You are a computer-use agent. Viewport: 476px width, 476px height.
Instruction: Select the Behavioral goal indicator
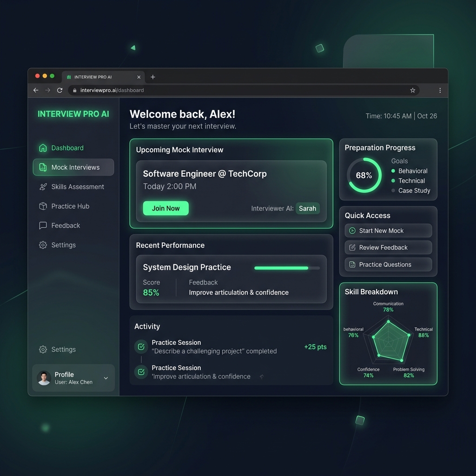tap(393, 171)
